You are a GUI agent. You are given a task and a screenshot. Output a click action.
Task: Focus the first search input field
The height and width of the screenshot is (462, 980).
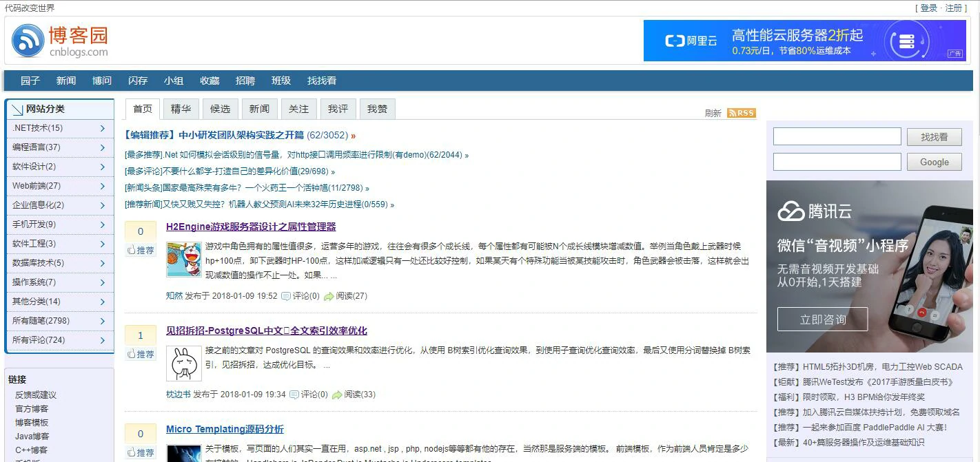837,136
